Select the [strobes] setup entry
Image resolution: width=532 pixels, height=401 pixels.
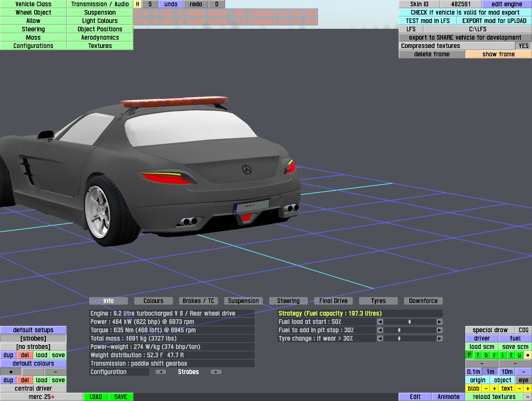(x=33, y=338)
